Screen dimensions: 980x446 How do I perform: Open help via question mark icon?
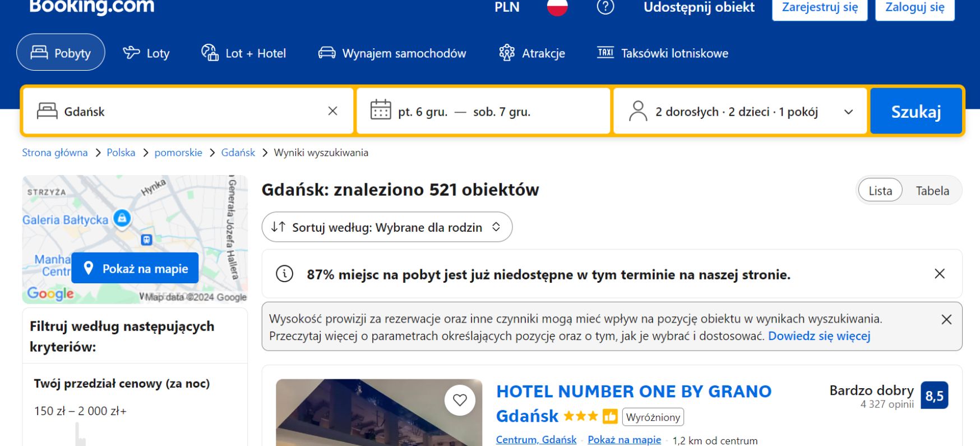605,7
